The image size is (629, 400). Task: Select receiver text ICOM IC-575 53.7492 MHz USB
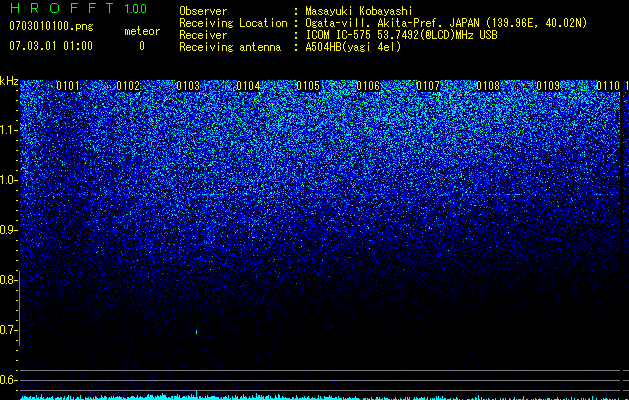tap(401, 35)
